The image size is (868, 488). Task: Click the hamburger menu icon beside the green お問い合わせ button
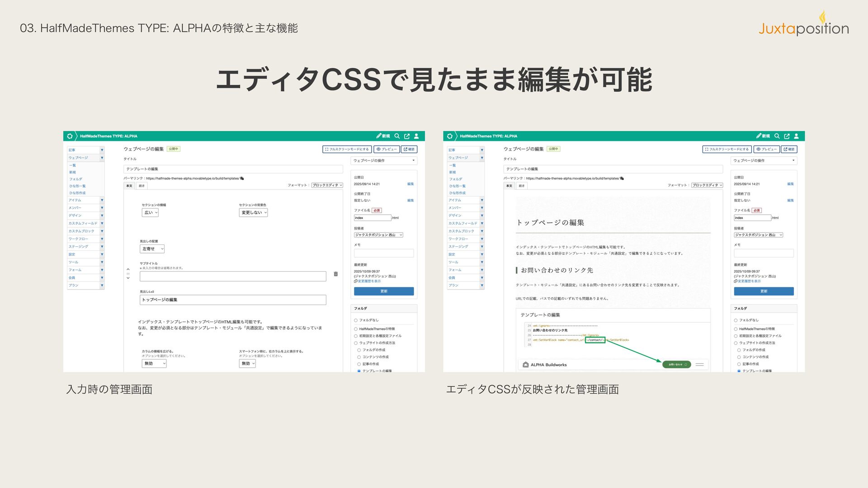699,365
